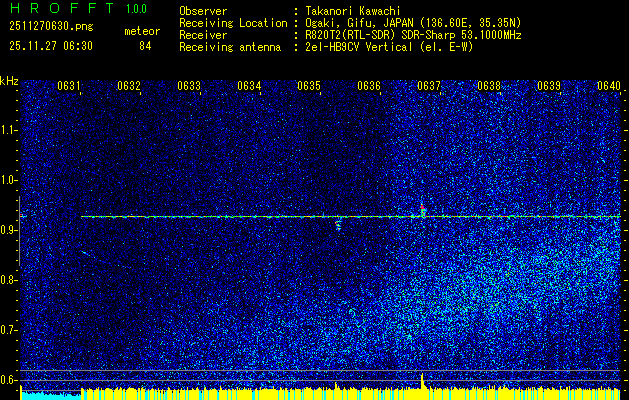629x400 pixels.
Task: Click the observer name Takanori Kawachi
Action: tap(353, 11)
